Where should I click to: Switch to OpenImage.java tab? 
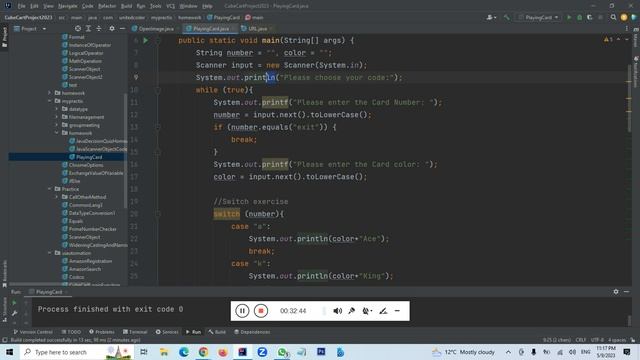[153, 29]
